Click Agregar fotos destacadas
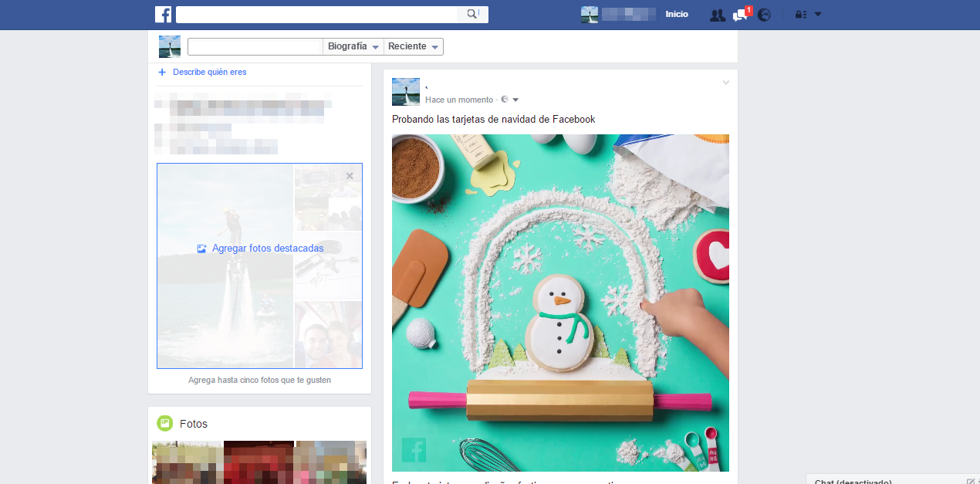 268,249
